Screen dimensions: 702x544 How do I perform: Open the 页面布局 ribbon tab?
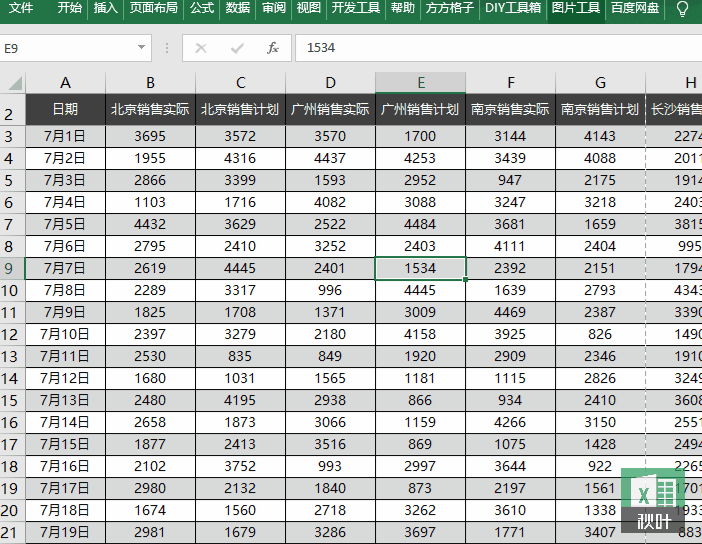click(x=154, y=8)
